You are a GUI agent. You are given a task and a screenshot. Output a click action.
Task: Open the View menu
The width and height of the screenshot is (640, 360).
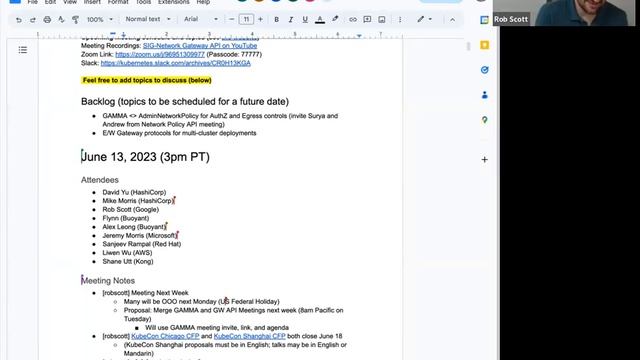70,2
